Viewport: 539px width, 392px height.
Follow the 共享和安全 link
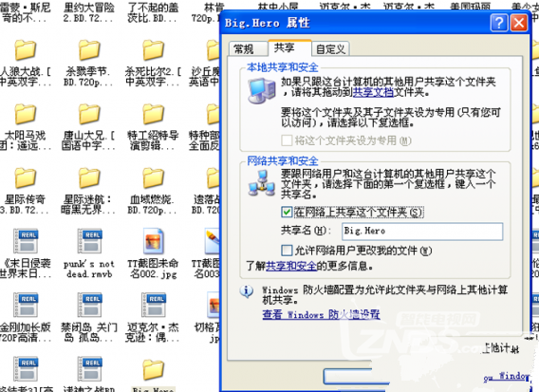291,266
